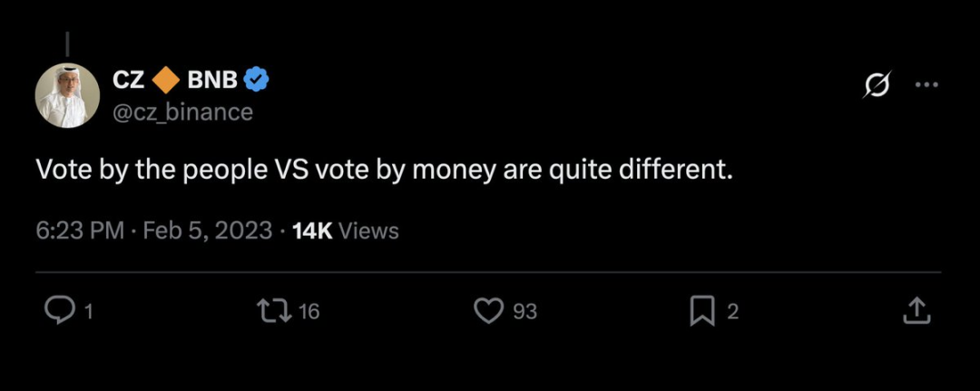Open the share arrow icon
This screenshot has width=980, height=391.
917,311
